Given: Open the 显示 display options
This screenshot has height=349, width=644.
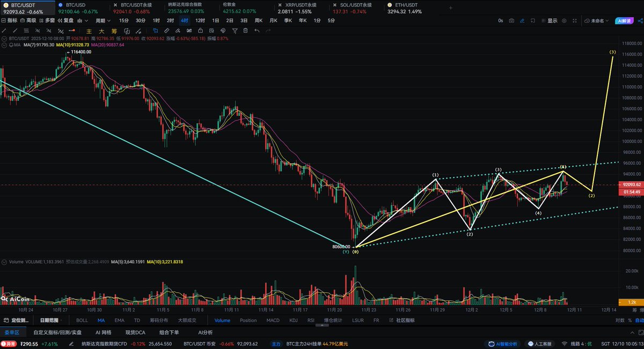Looking at the screenshot, I should (548, 20).
